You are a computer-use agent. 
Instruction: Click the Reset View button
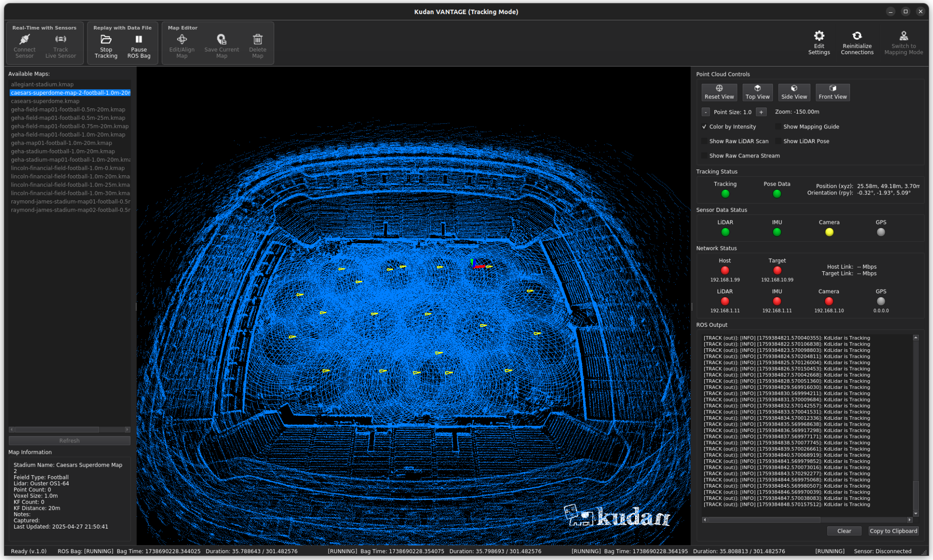click(719, 92)
